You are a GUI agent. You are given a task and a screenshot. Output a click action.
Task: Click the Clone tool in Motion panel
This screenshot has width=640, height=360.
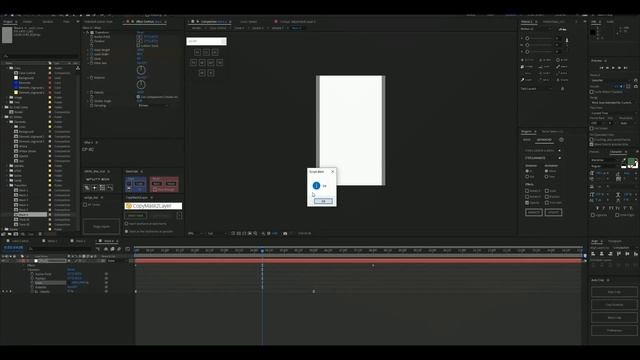tap(527, 67)
